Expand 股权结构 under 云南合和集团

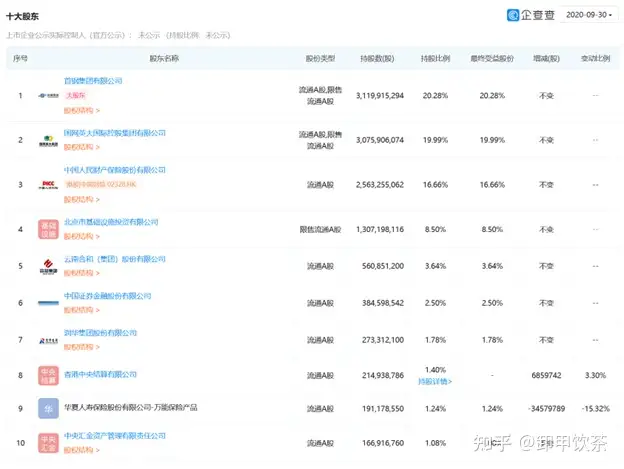tap(82, 273)
